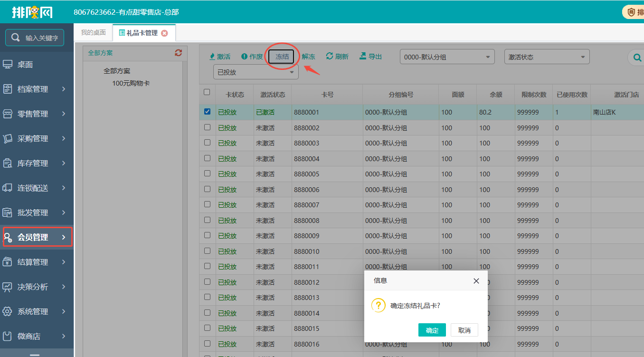Click the 激活 activate toolbar icon
Viewport: 644px width, 357px height.
point(212,57)
